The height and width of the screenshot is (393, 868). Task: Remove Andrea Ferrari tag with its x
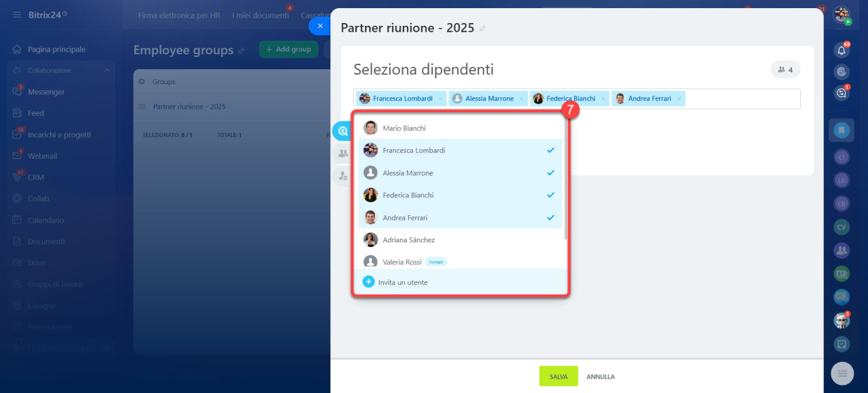679,99
